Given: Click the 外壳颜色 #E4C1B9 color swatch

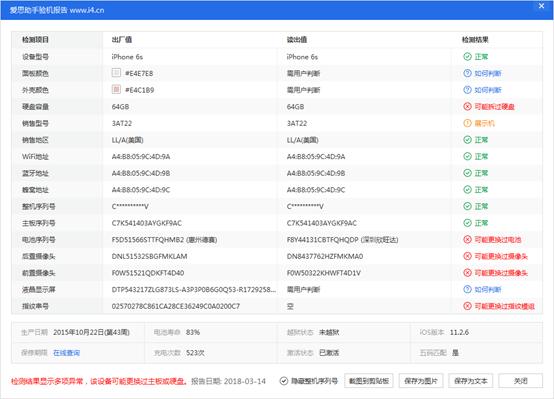Looking at the screenshot, I should click(116, 89).
